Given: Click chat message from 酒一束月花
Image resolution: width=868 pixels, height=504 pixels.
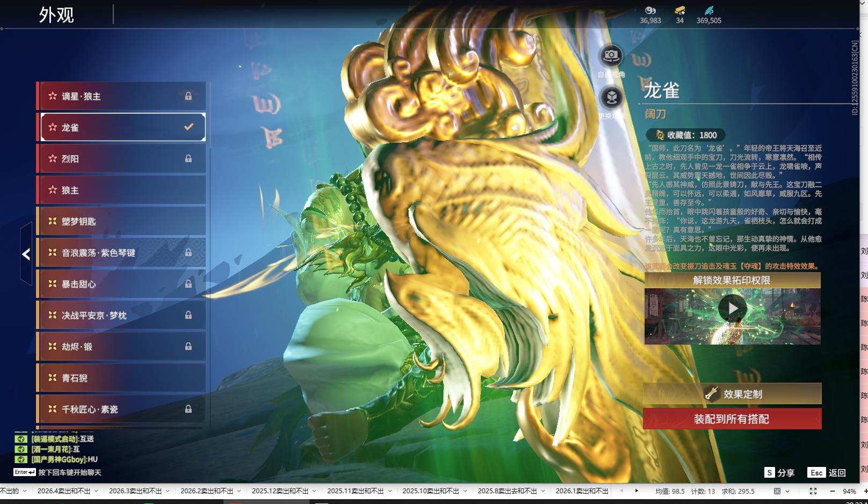Looking at the screenshot, I should coord(48,449).
